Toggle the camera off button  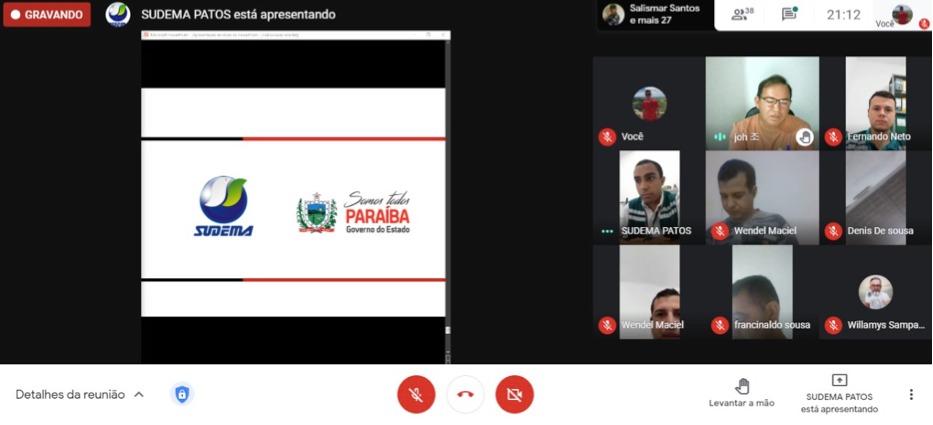click(x=514, y=395)
